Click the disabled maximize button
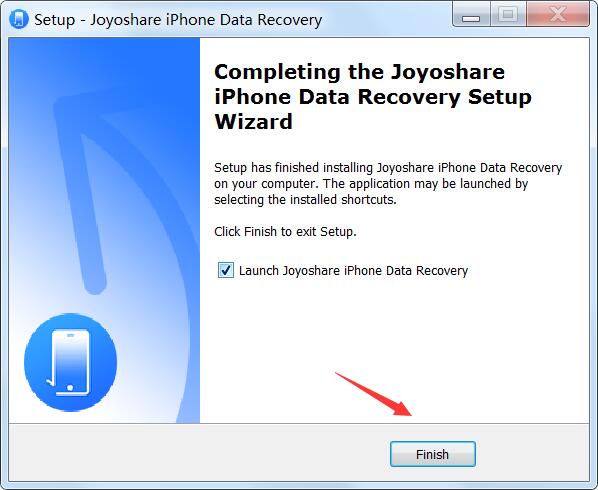Image resolution: width=598 pixels, height=490 pixels. [508, 14]
